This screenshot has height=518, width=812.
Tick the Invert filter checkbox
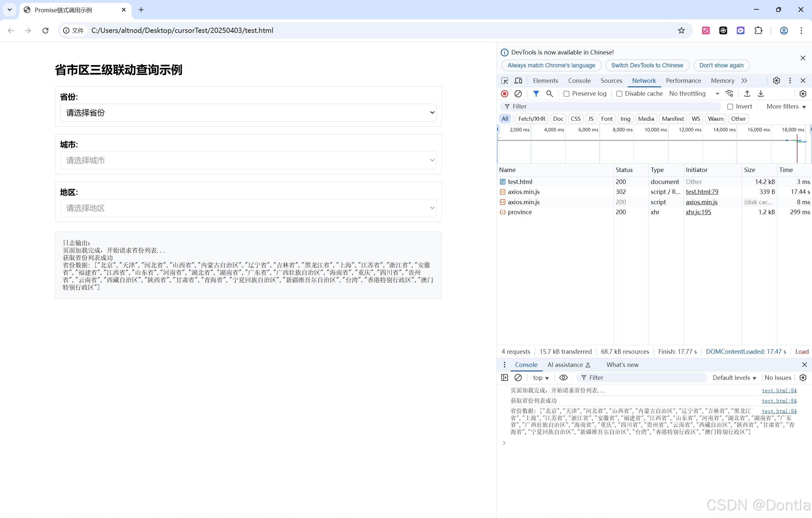coord(730,107)
